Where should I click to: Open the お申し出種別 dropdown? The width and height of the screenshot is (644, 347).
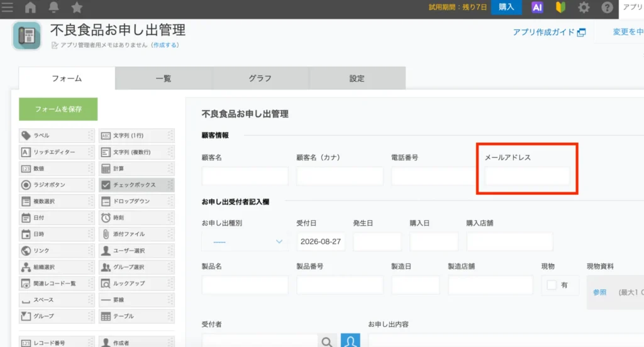tap(245, 241)
